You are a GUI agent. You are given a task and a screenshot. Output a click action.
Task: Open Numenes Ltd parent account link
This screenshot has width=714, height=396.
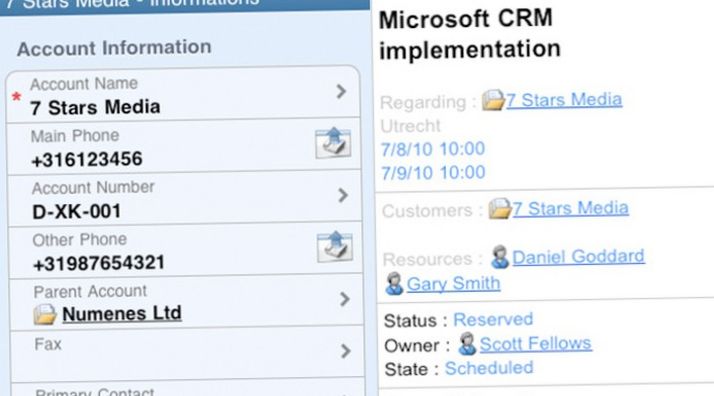point(122,314)
